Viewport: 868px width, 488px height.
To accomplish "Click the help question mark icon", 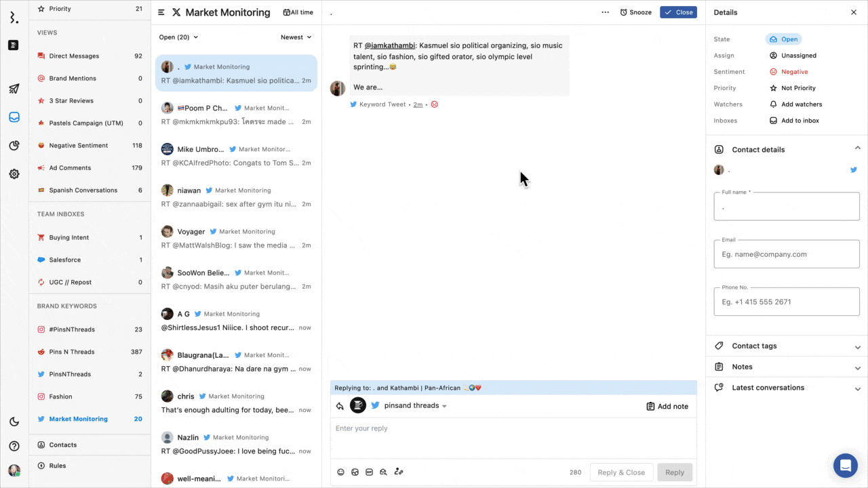I will click(14, 446).
